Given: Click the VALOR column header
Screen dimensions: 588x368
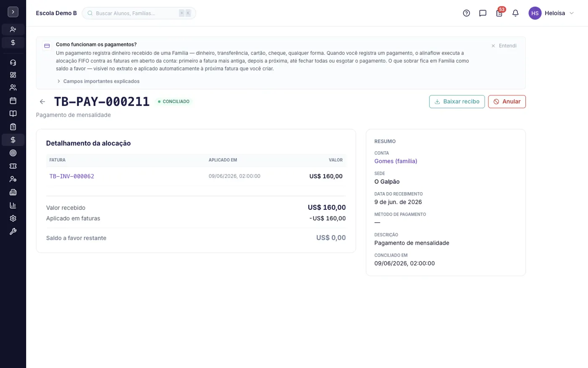Looking at the screenshot, I should click(x=336, y=160).
